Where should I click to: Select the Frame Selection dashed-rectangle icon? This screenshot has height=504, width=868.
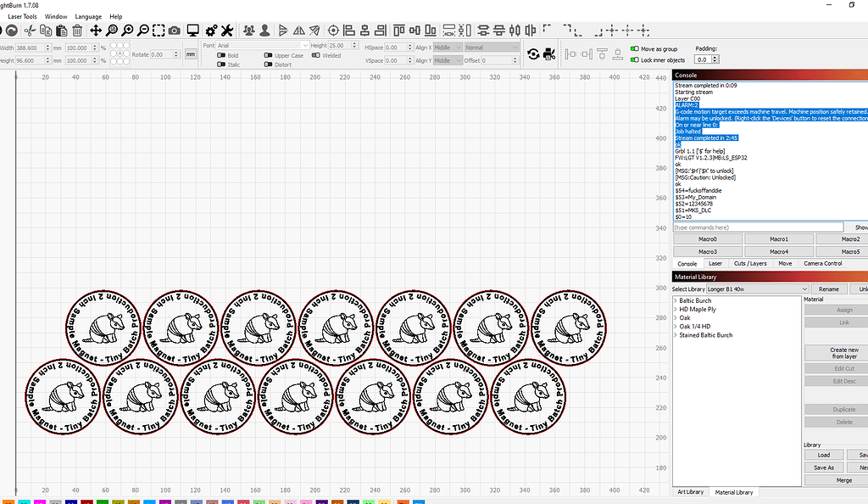(x=159, y=29)
